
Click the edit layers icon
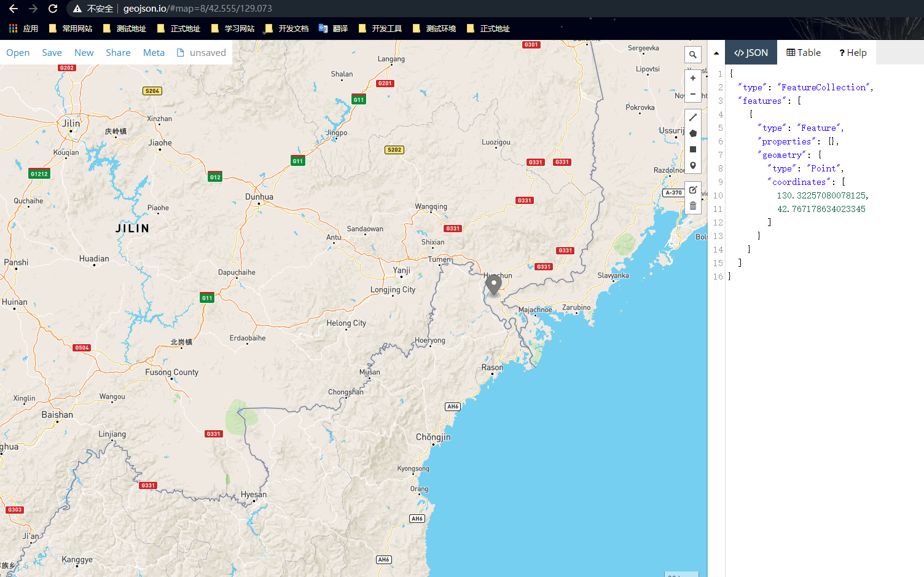693,190
